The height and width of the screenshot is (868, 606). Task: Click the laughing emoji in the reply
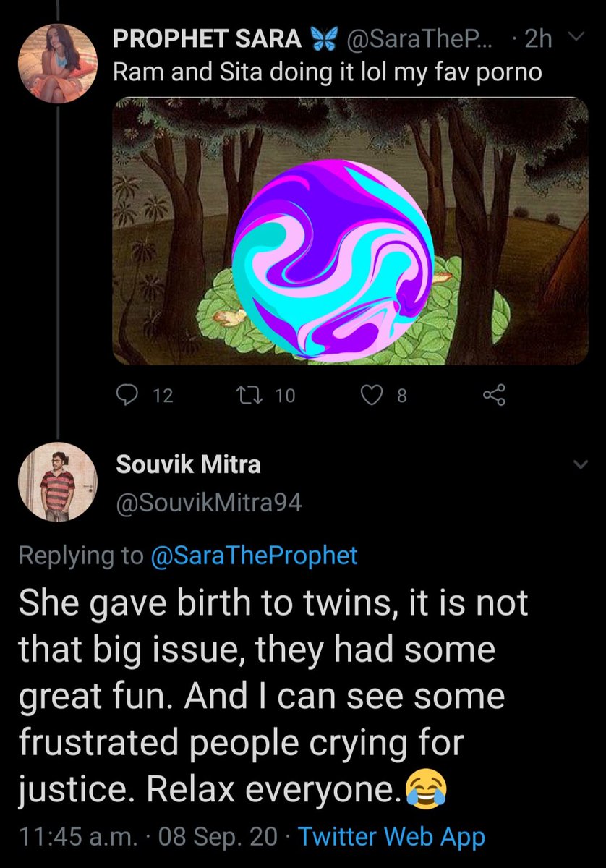[427, 786]
